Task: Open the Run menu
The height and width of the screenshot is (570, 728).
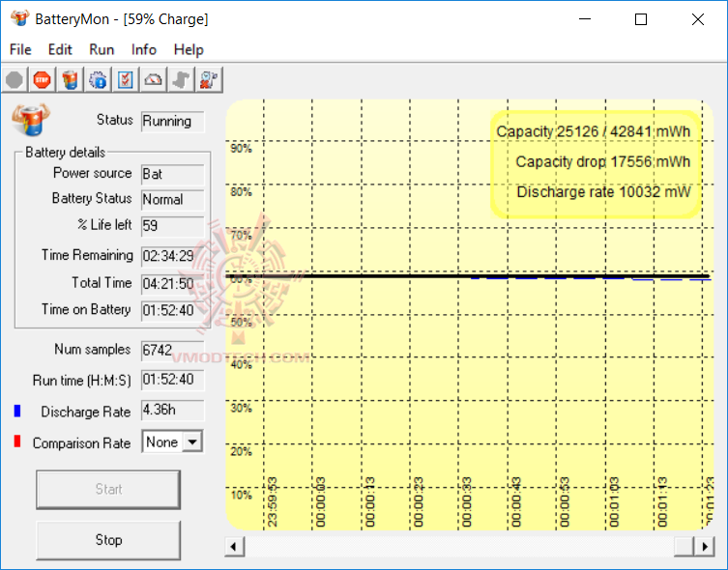Action: (x=102, y=49)
